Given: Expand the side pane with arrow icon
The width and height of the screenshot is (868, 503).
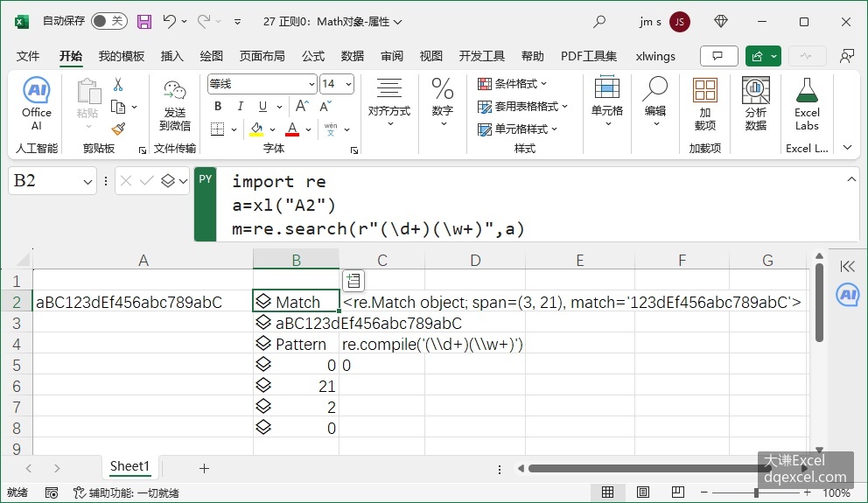Looking at the screenshot, I should coord(848,266).
